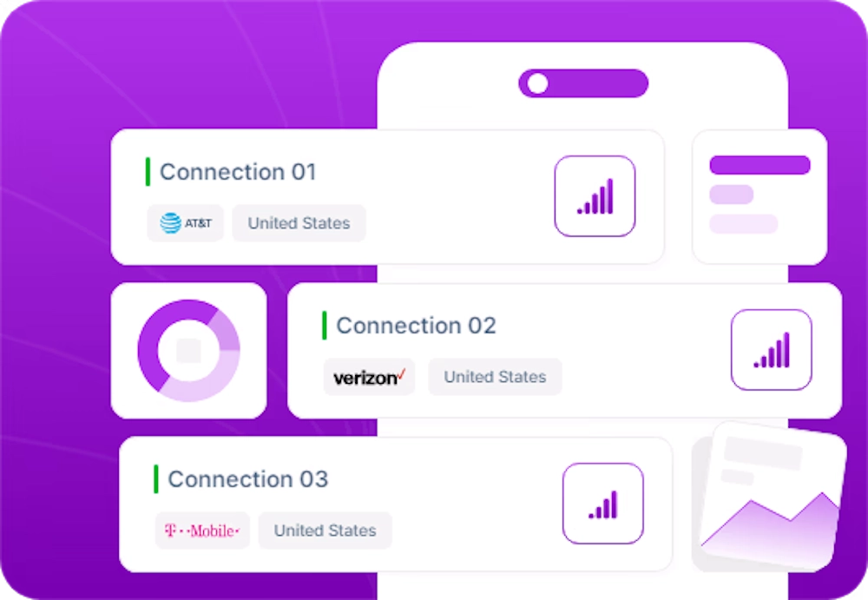Select the Verizon carrier logo
Viewport: 868px width, 600px height.
[x=369, y=377]
